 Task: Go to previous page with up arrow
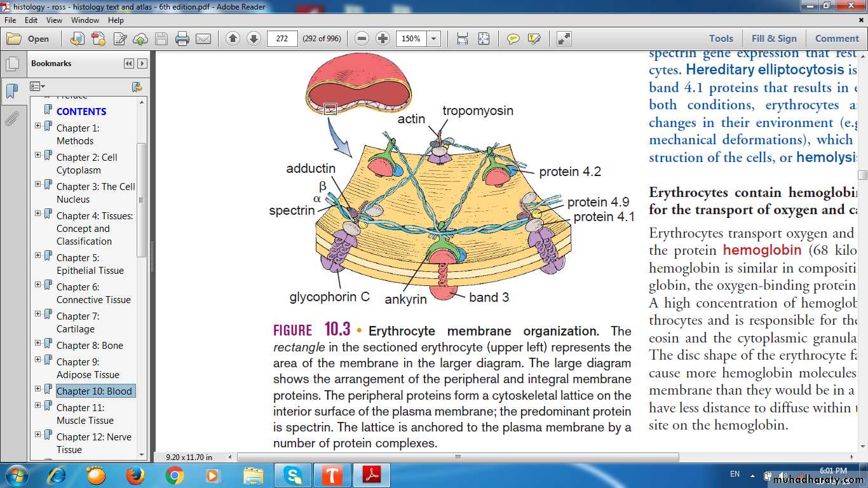[233, 39]
